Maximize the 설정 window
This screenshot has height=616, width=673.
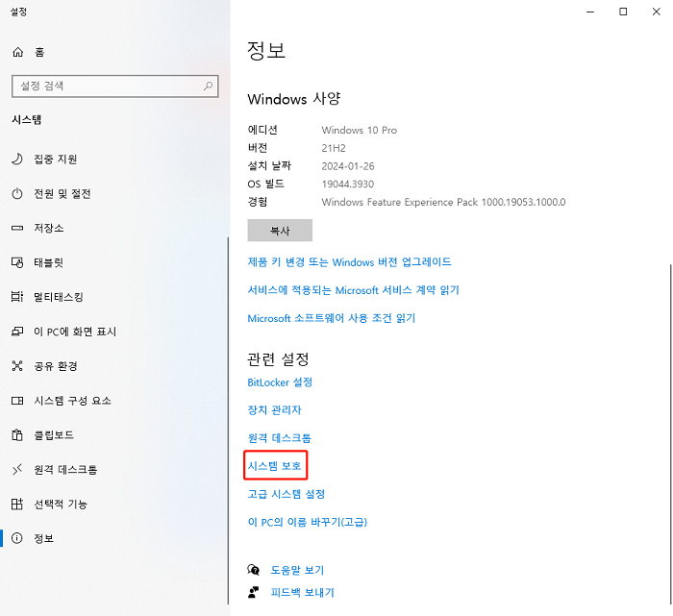pos(623,12)
